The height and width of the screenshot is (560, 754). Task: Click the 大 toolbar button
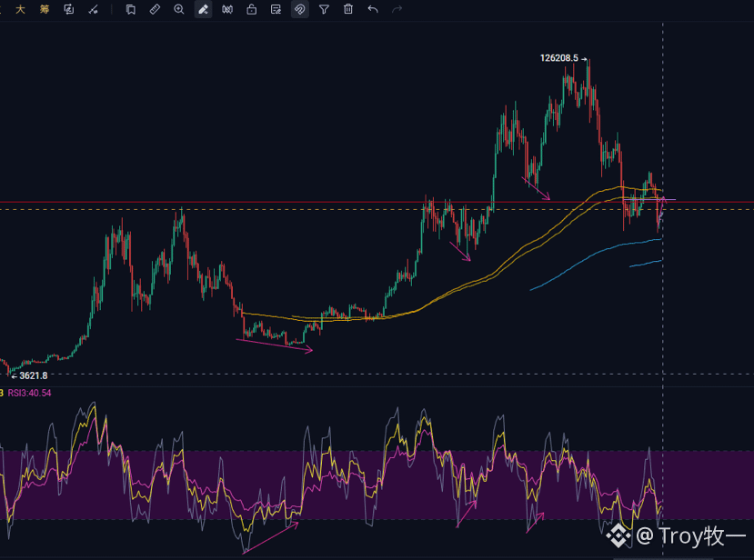click(20, 9)
